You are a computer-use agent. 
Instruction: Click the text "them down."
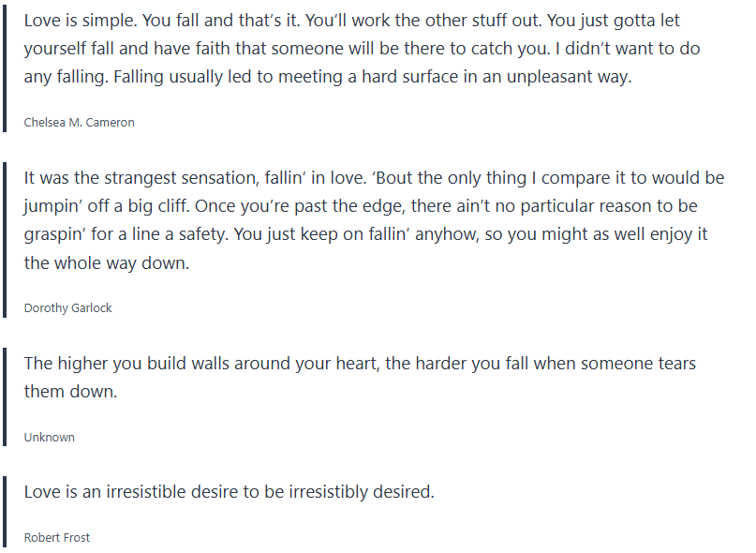70,392
